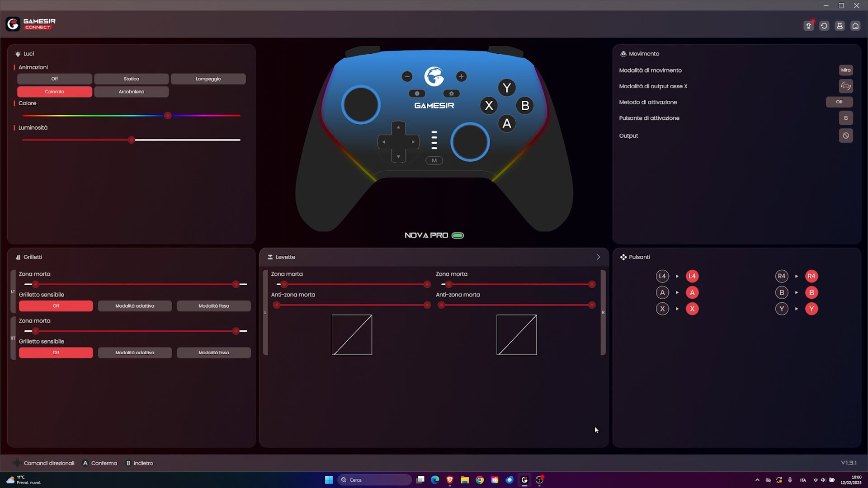The width and height of the screenshot is (868, 488).
Task: Open the Windows Start button
Action: [x=329, y=480]
